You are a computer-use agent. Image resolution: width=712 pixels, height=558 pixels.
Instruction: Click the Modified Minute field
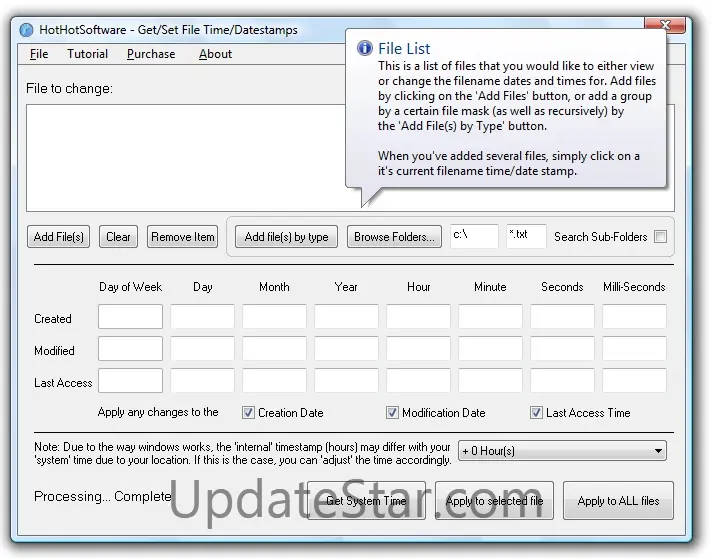[490, 348]
